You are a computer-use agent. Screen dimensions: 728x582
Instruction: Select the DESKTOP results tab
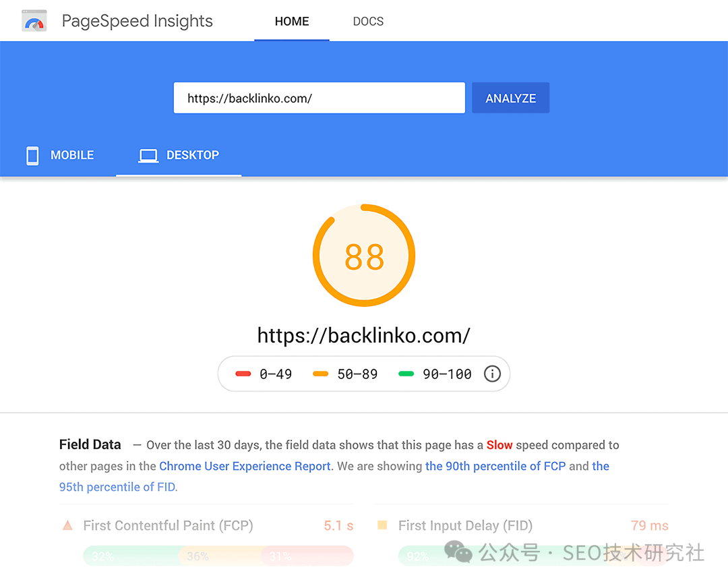179,155
